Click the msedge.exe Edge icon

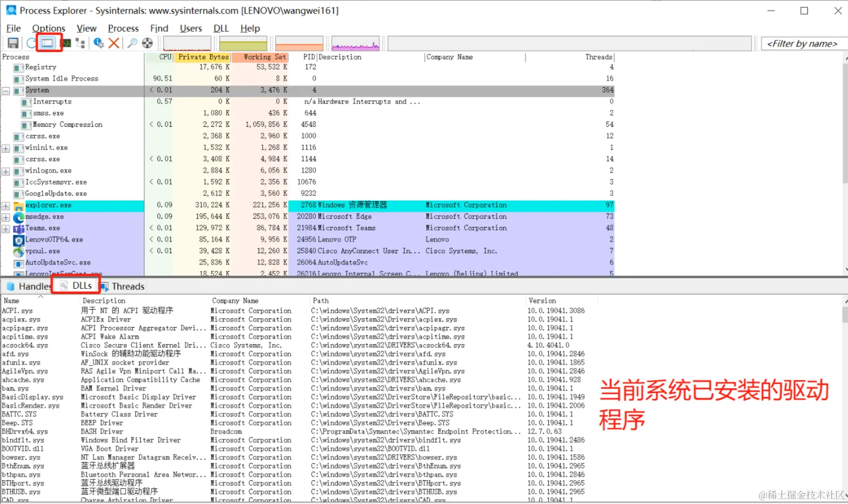pyautogui.click(x=19, y=217)
